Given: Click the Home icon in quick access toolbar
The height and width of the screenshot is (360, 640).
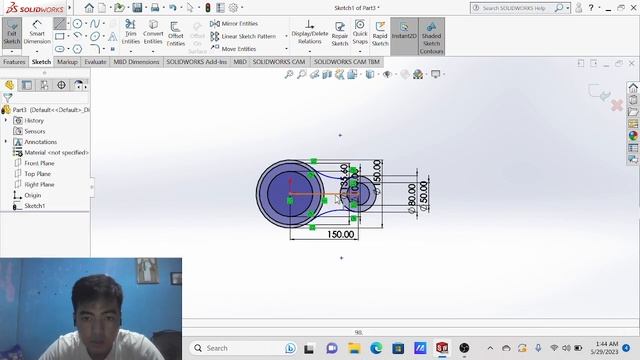Looking at the screenshot, I should click(89, 7).
